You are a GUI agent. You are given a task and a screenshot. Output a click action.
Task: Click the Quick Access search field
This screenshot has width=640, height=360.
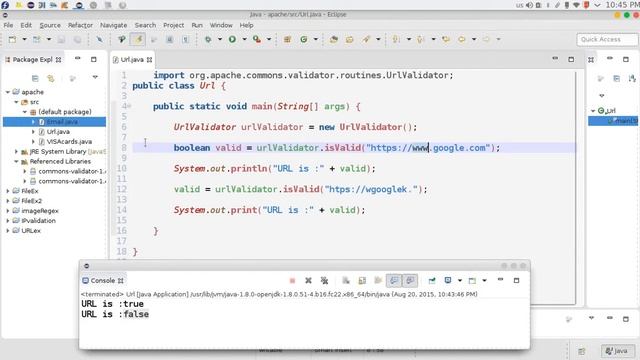click(x=607, y=40)
